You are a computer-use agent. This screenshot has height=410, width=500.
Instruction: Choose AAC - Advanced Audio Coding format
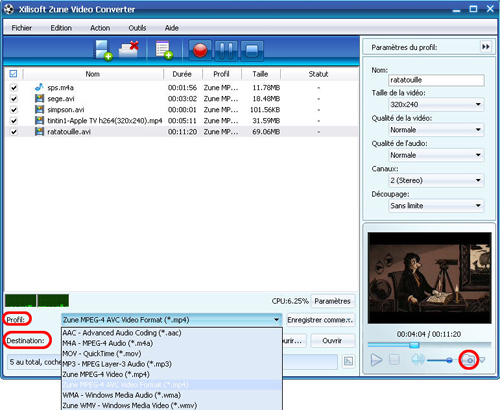tap(172, 333)
